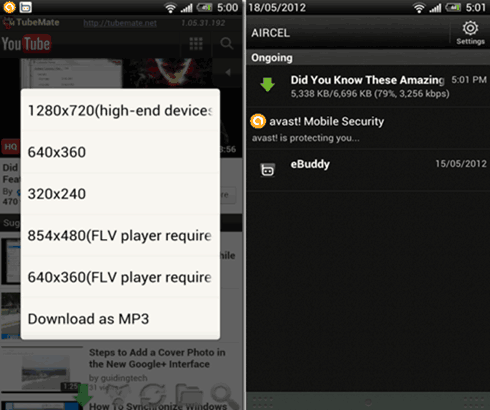The height and width of the screenshot is (410, 490).
Task: Select the 320x240 resolution option
Action: pyautogui.click(x=120, y=194)
